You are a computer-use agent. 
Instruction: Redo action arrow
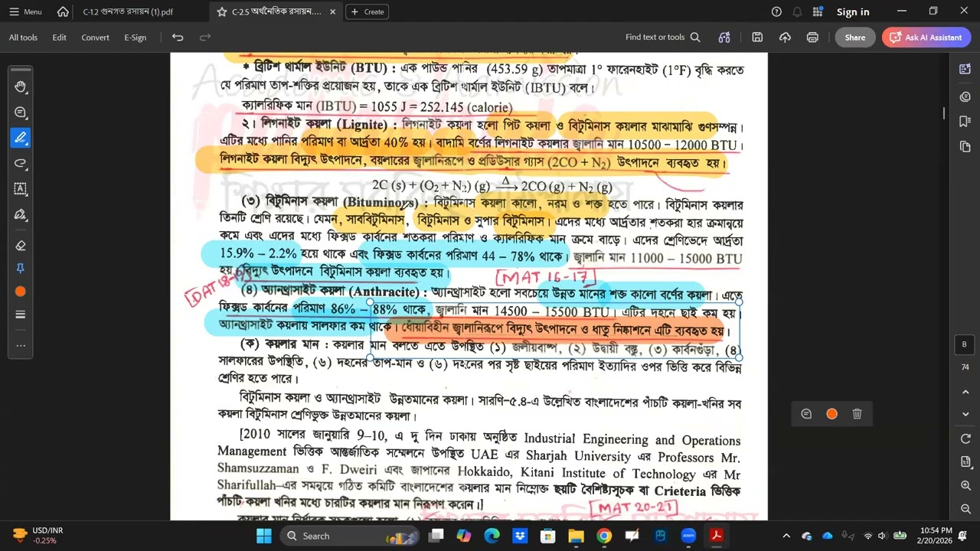click(x=205, y=37)
